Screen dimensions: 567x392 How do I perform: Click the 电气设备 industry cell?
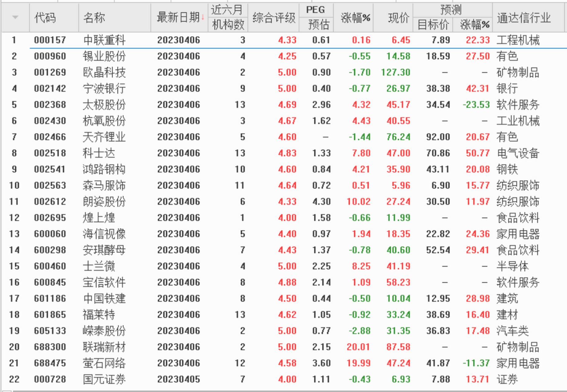(518, 153)
